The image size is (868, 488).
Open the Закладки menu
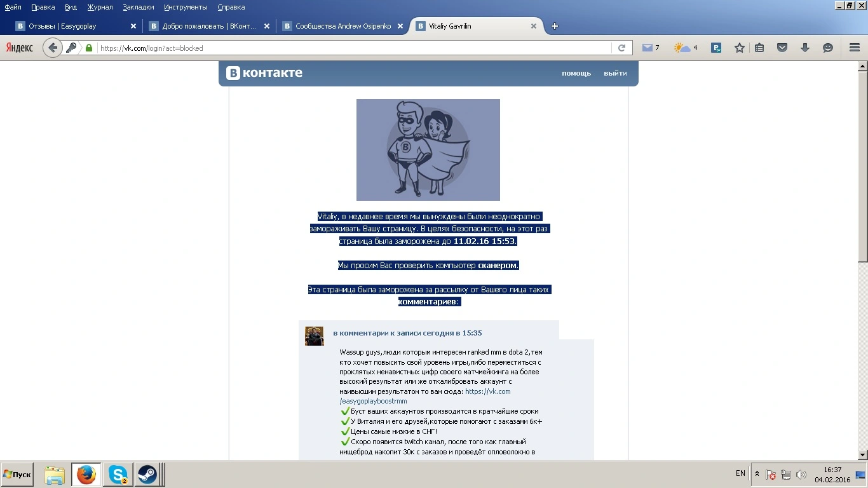tap(139, 7)
